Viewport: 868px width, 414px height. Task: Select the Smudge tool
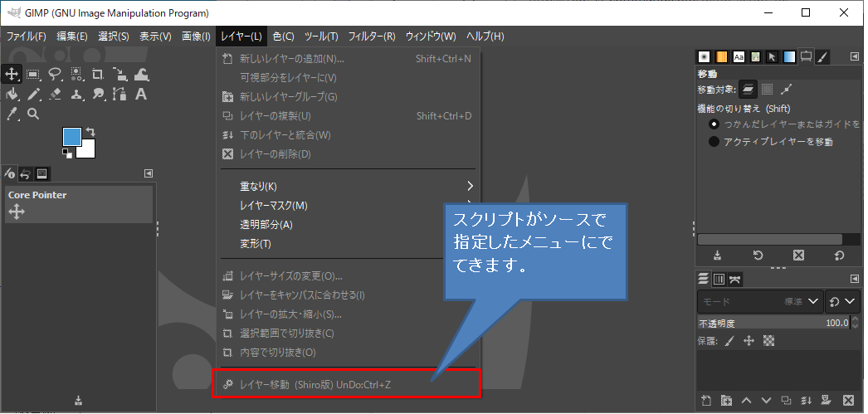(98, 94)
